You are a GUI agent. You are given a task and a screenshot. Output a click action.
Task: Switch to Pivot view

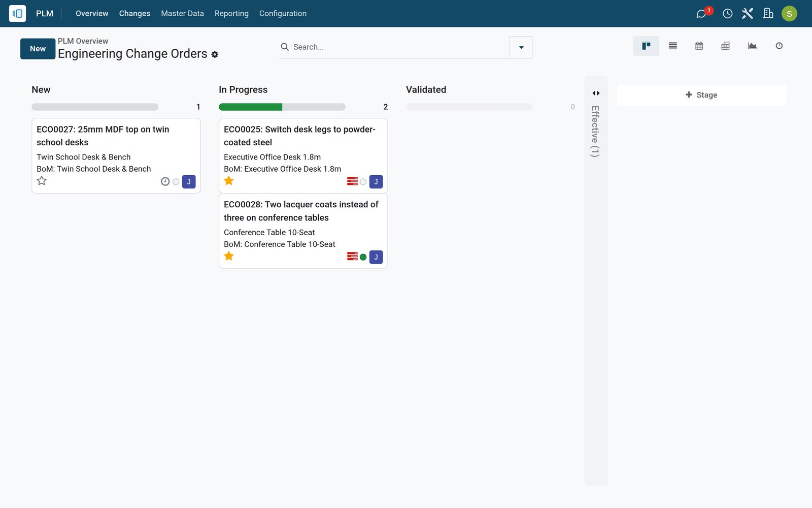click(726, 46)
